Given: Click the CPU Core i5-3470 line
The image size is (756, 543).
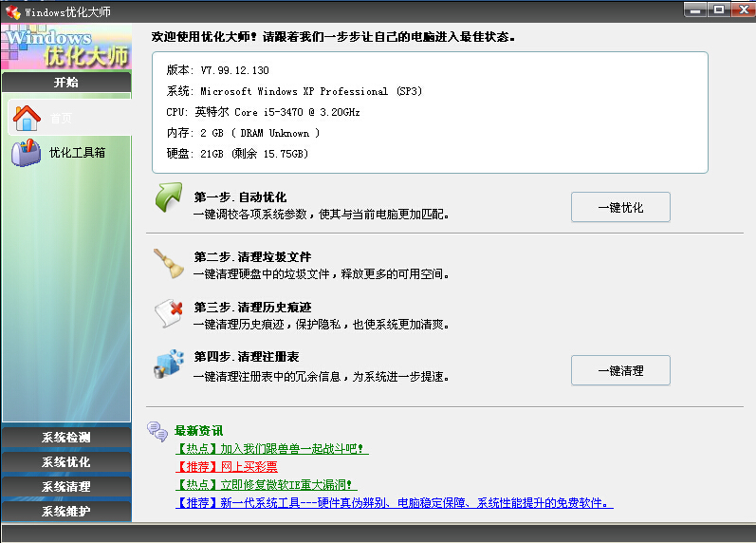Looking at the screenshot, I should [263, 112].
